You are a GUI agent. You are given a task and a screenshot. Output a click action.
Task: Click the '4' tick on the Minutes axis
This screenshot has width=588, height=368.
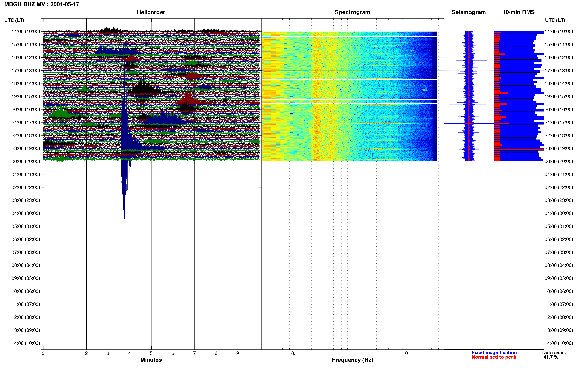pos(130,353)
